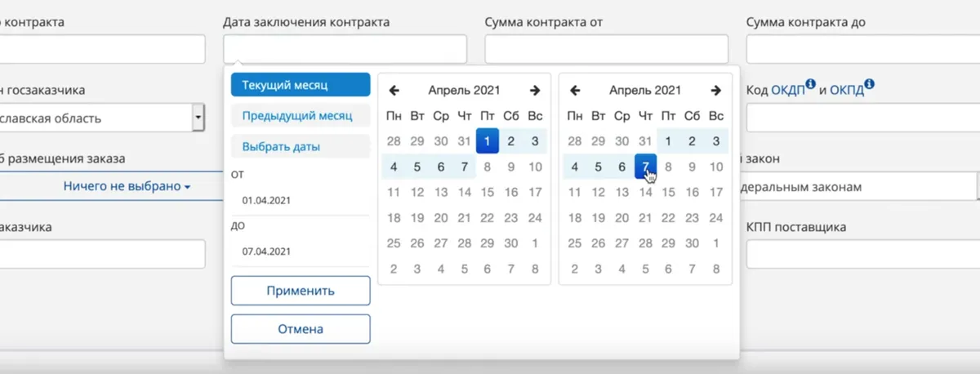This screenshot has width=980, height=374.
Task: Click 'Сумма контракта от' input field
Action: 606,49
